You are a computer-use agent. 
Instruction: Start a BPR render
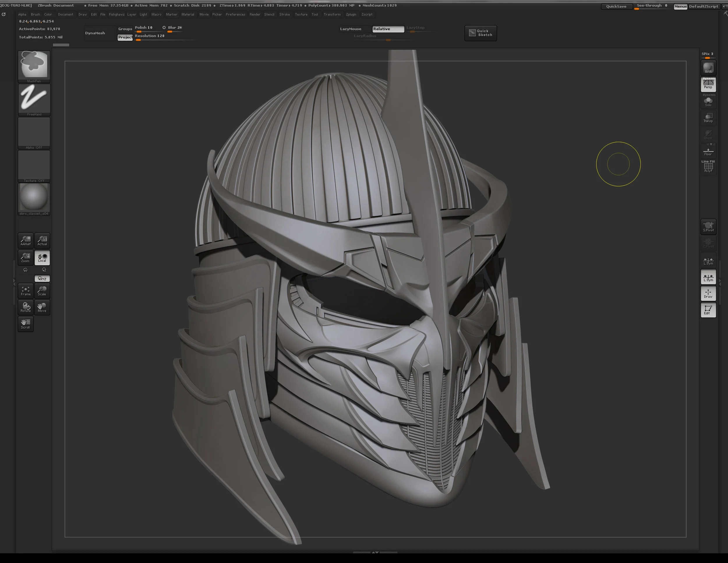(708, 68)
